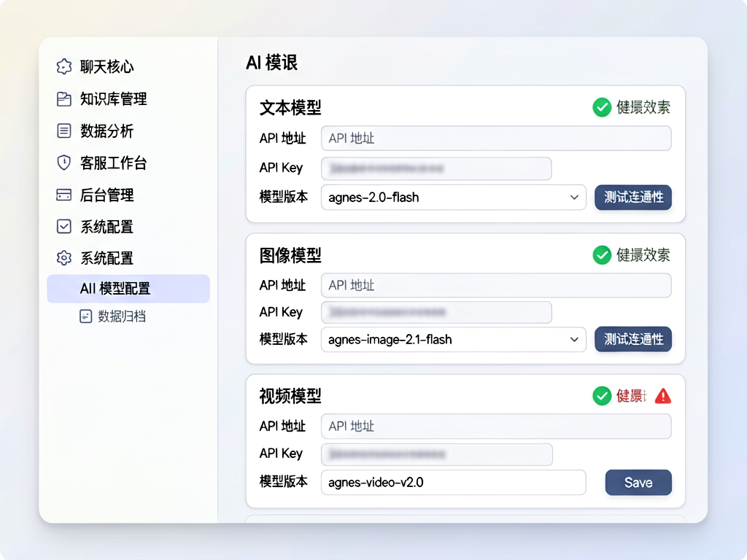747x560 pixels.
Task: Open 聊天核心 menu item
Action: pyautogui.click(x=107, y=66)
